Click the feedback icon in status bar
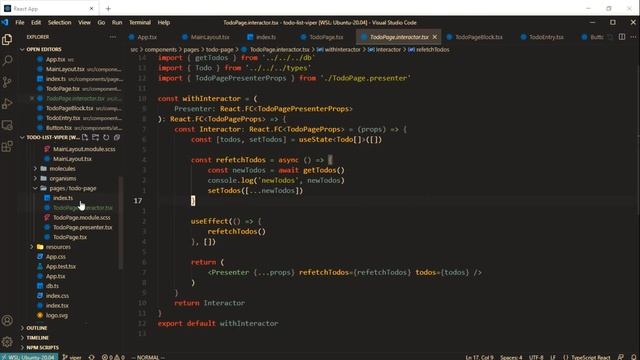The height and width of the screenshot is (360, 640). 621,357
